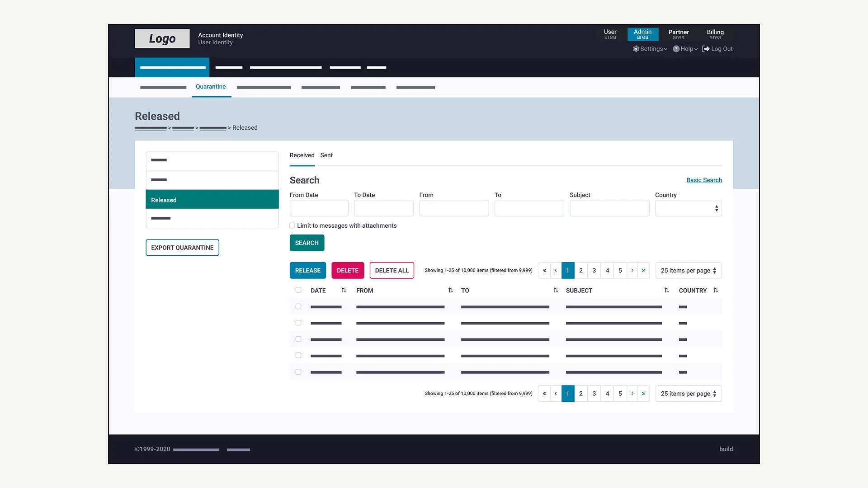The image size is (868, 488).
Task: Sort table by FROM column arrows
Action: click(x=450, y=290)
